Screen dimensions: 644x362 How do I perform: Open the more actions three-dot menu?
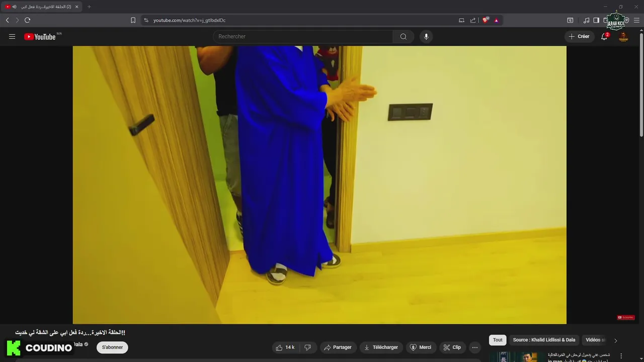tap(475, 347)
